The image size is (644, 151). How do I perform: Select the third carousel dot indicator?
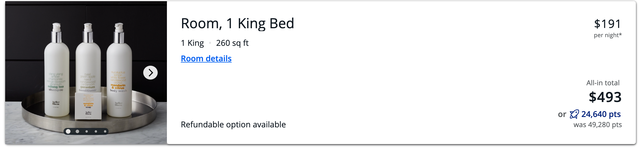pos(87,131)
